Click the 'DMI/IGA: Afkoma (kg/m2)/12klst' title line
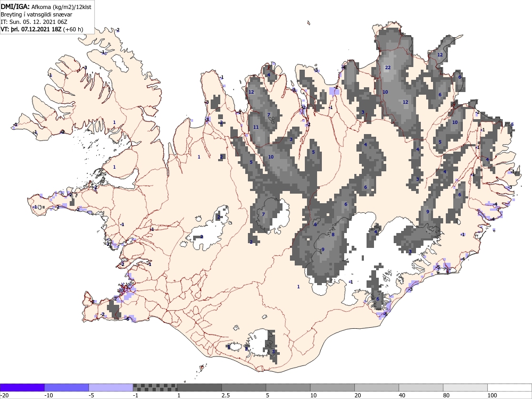The width and height of the screenshot is (532, 399). pyautogui.click(x=46, y=6)
